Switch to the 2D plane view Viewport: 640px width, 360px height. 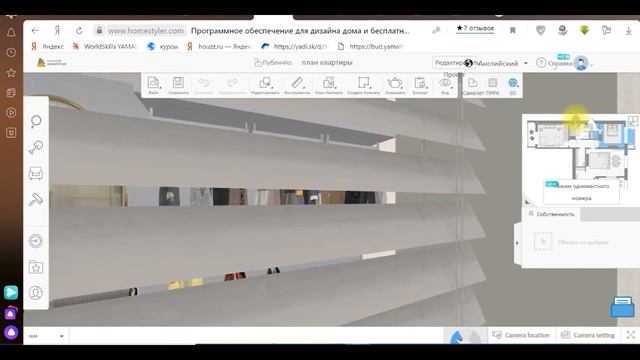(472, 85)
